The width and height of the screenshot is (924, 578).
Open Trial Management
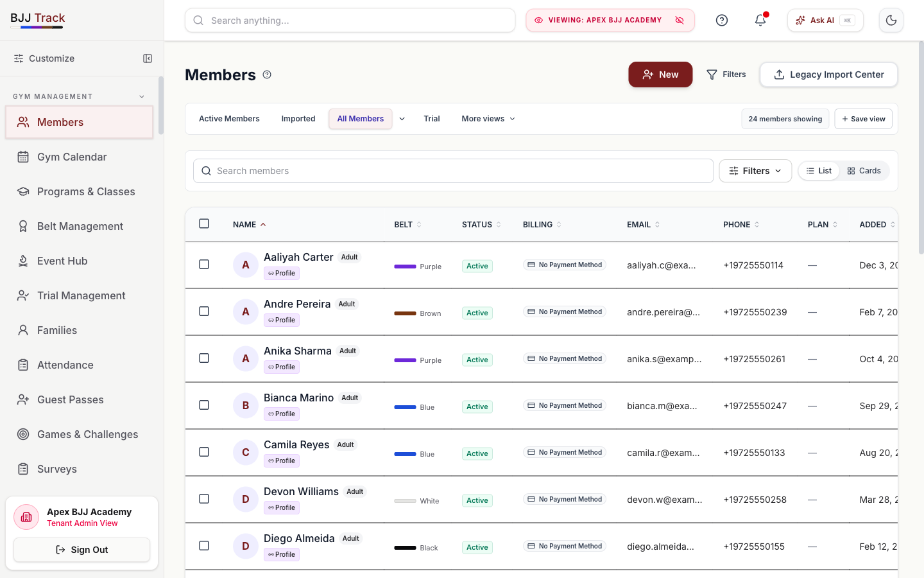(80, 295)
